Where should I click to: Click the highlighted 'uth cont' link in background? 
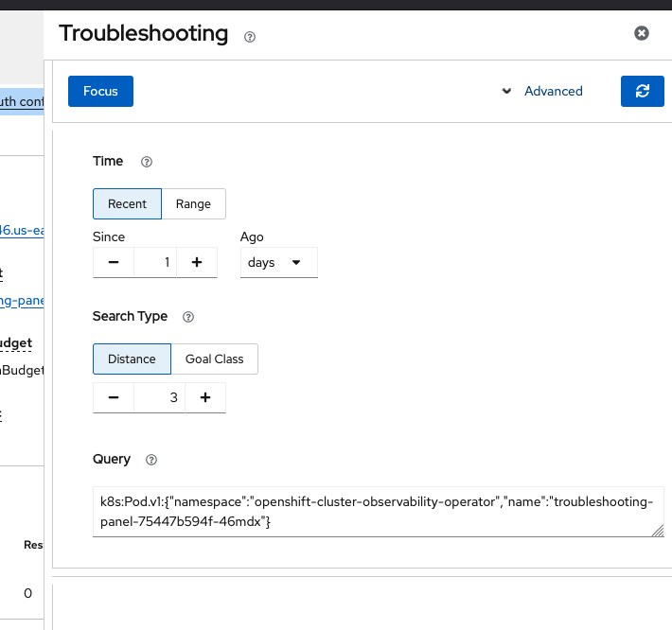coord(22,101)
